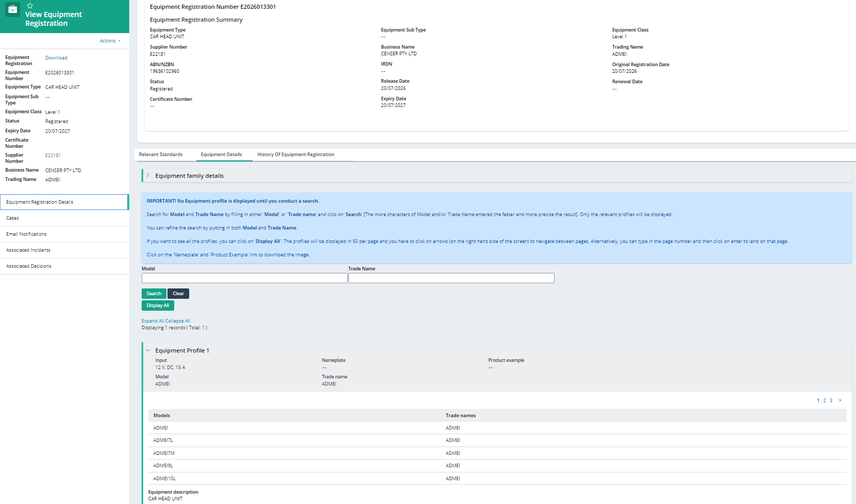The width and height of the screenshot is (856, 504).
Task: Open supplier number E22181 link
Action: pyautogui.click(x=53, y=156)
